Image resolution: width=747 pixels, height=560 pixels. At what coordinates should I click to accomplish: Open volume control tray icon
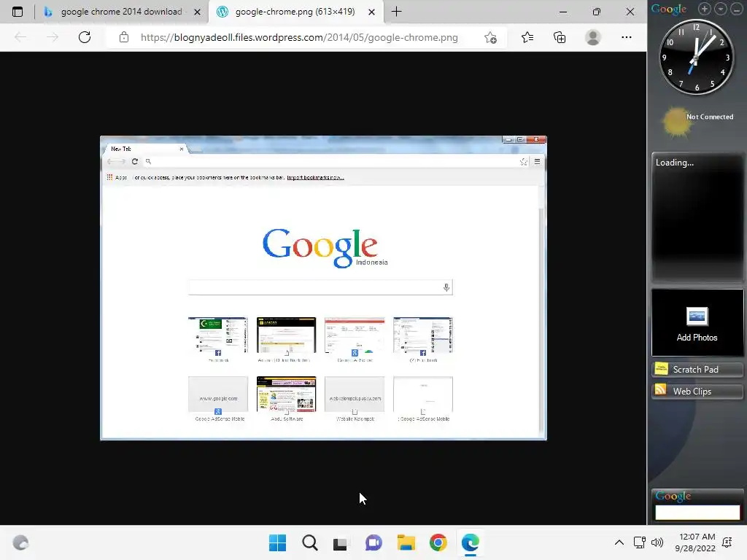(x=657, y=542)
